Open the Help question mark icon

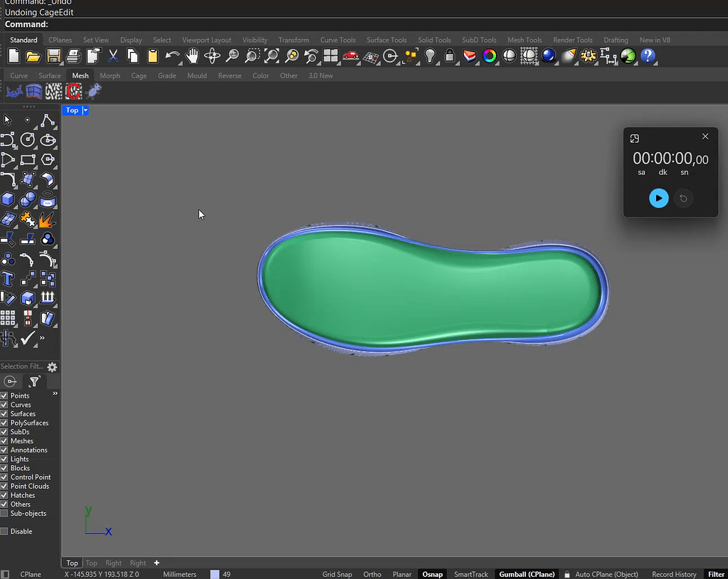coord(648,56)
